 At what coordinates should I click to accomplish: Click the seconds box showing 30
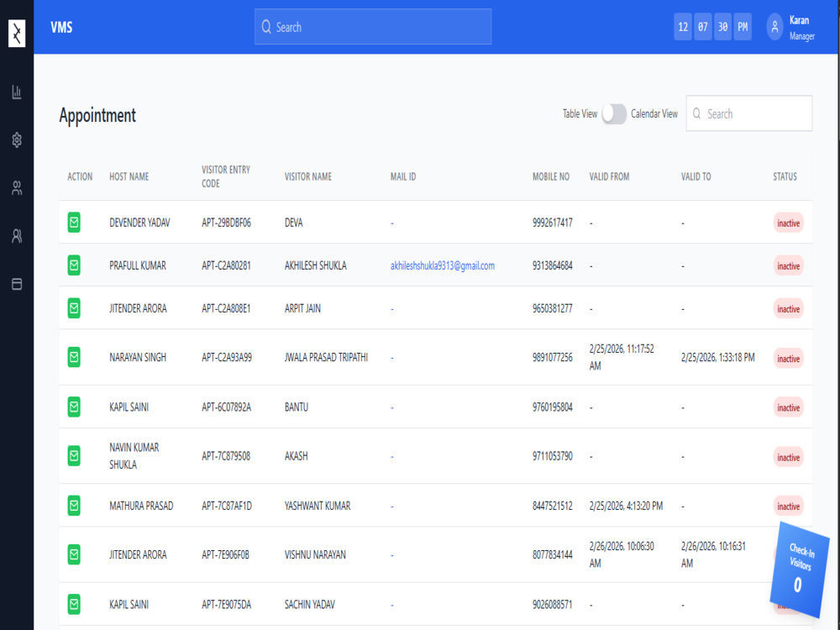coord(722,27)
